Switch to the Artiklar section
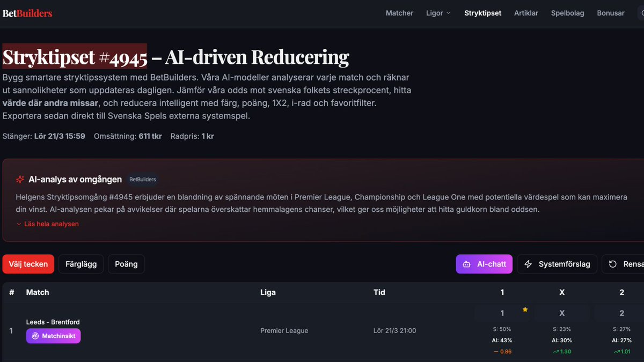644x362 pixels. (x=526, y=13)
